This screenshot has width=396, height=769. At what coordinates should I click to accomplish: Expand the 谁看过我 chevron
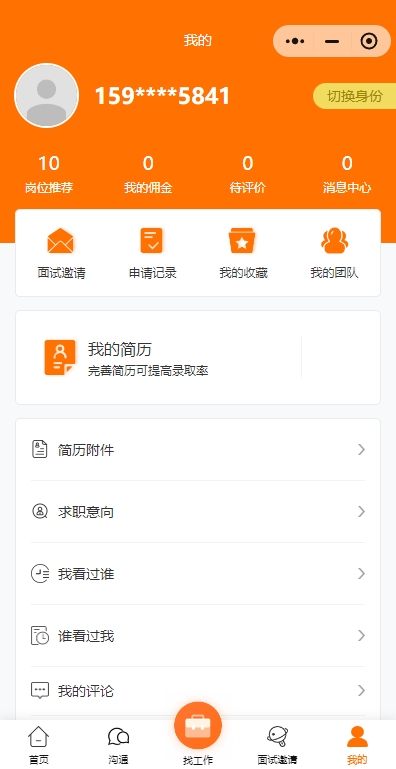coord(362,636)
